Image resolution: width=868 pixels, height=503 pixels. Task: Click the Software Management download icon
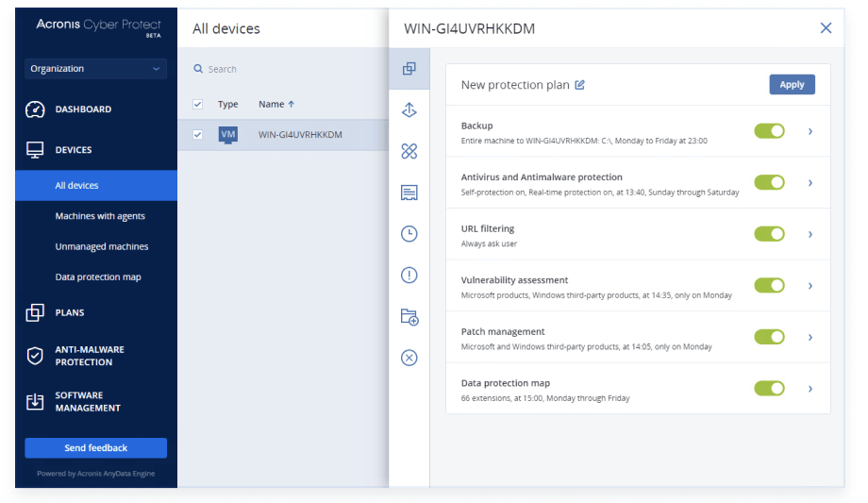tap(35, 402)
